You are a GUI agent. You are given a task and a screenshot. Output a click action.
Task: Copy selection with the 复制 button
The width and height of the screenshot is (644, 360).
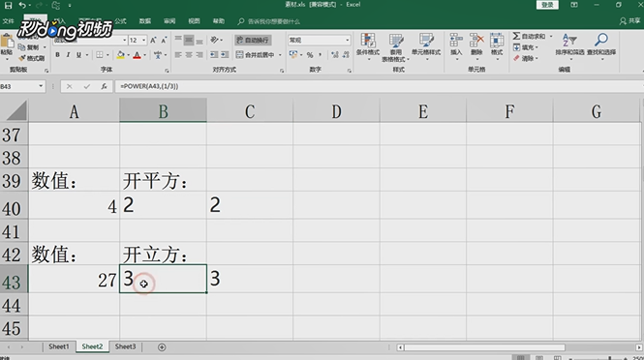pyautogui.click(x=30, y=47)
